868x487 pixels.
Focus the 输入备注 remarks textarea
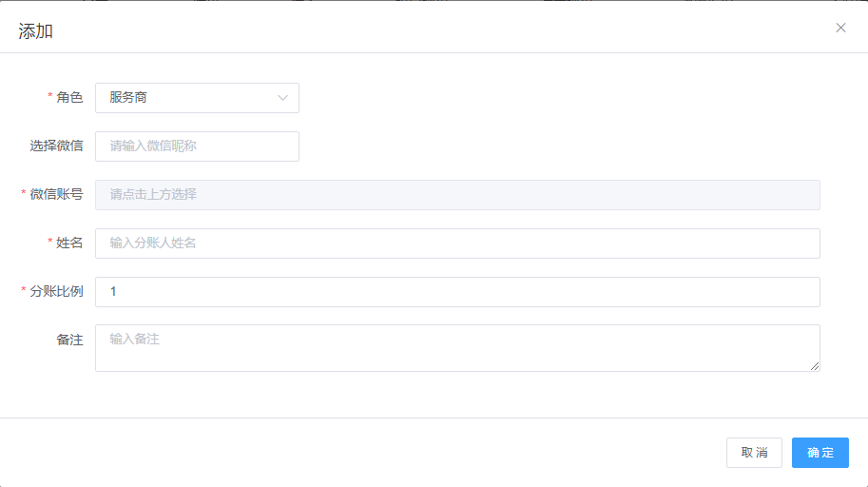457,348
